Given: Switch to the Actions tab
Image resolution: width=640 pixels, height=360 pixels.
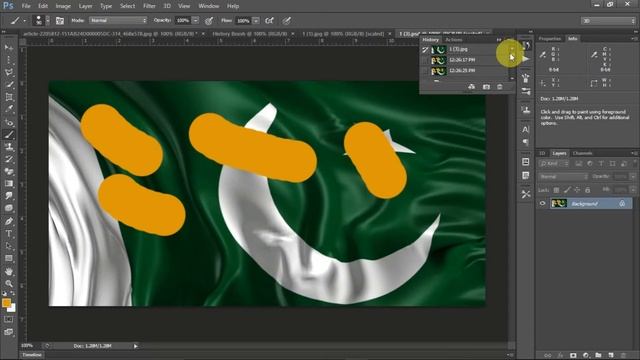Looking at the screenshot, I should tap(454, 40).
